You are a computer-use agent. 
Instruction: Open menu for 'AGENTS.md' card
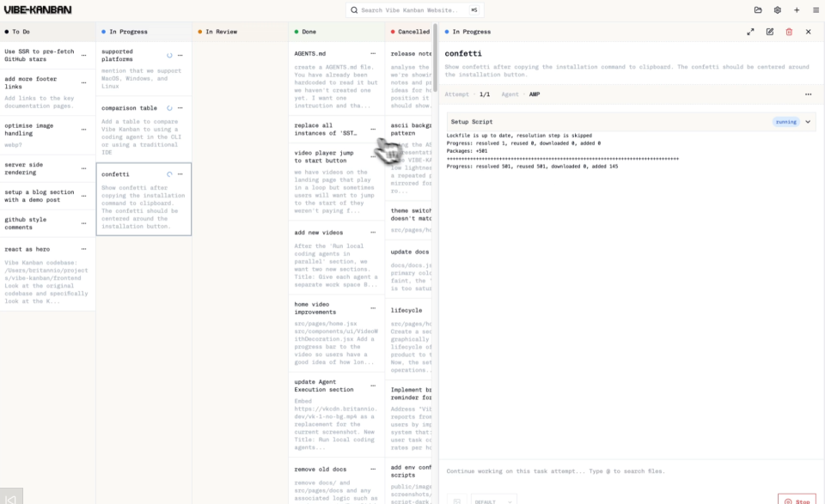coord(373,53)
